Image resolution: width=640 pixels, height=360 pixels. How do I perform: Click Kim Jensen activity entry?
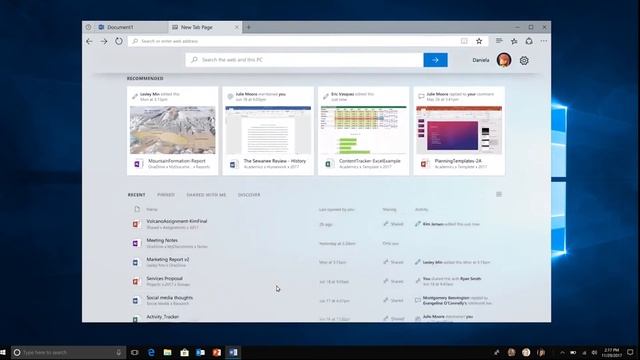point(447,224)
